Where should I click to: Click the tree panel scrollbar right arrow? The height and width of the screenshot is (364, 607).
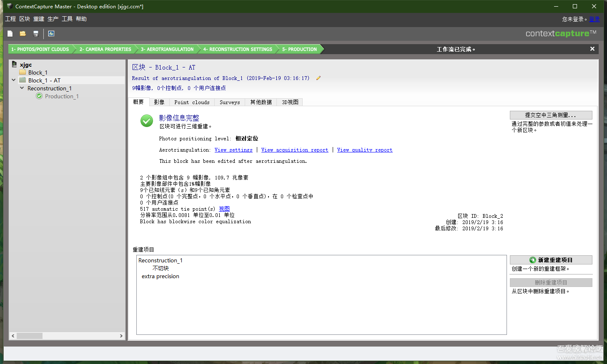coord(121,336)
